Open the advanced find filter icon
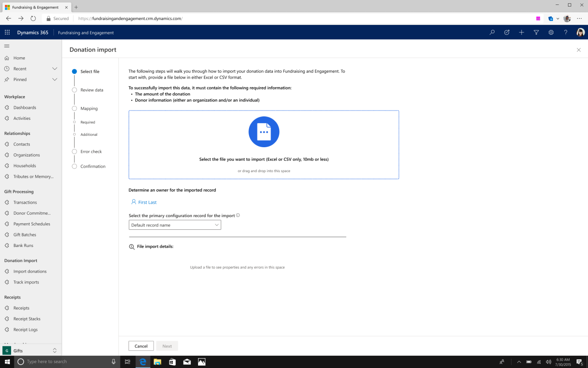This screenshot has width=588, height=368. pyautogui.click(x=536, y=32)
